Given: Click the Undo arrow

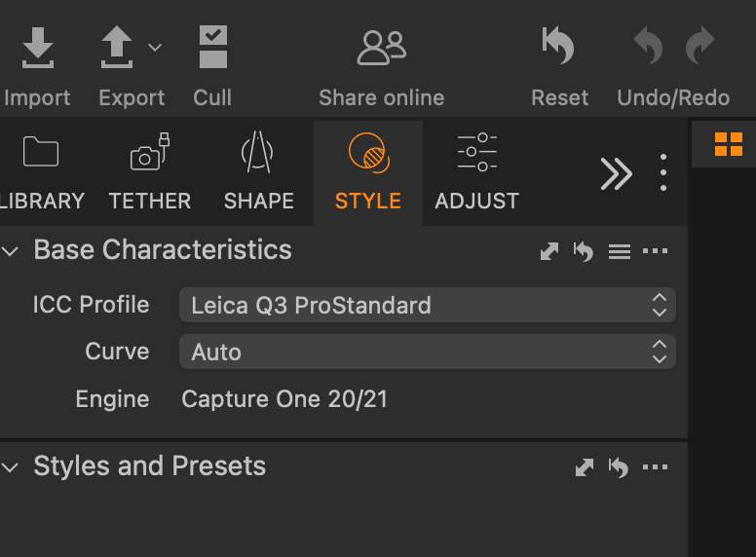Looking at the screenshot, I should coord(648,47).
